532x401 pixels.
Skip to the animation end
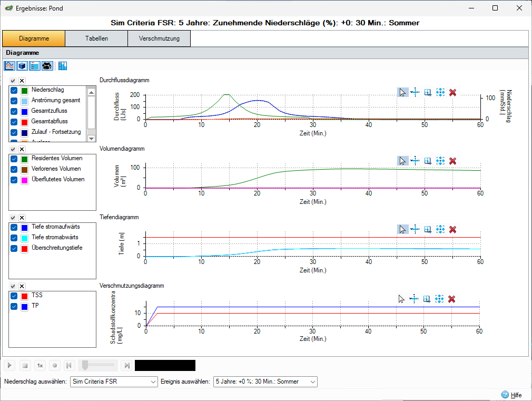point(127,365)
